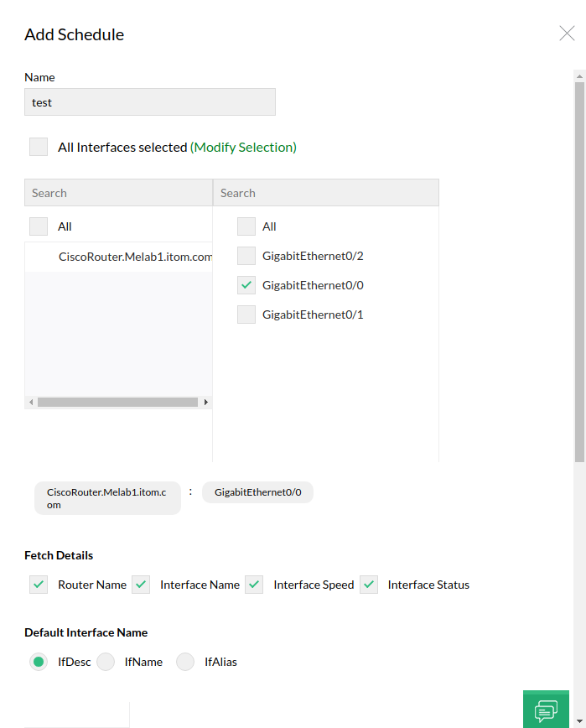Click the left arrow of the horizontal scrollbar
The width and height of the screenshot is (586, 728).
click(x=30, y=402)
